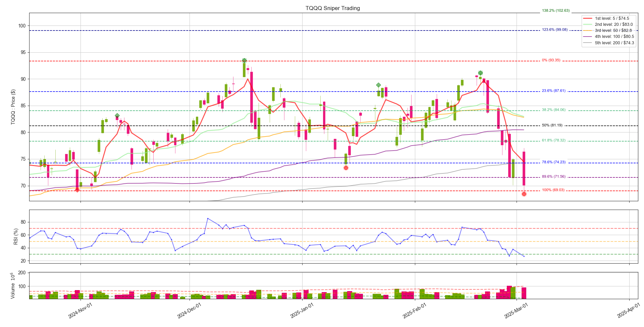Select legend entry '3rd level: 50 / $82.8'
644x327 pixels.
(613, 31)
